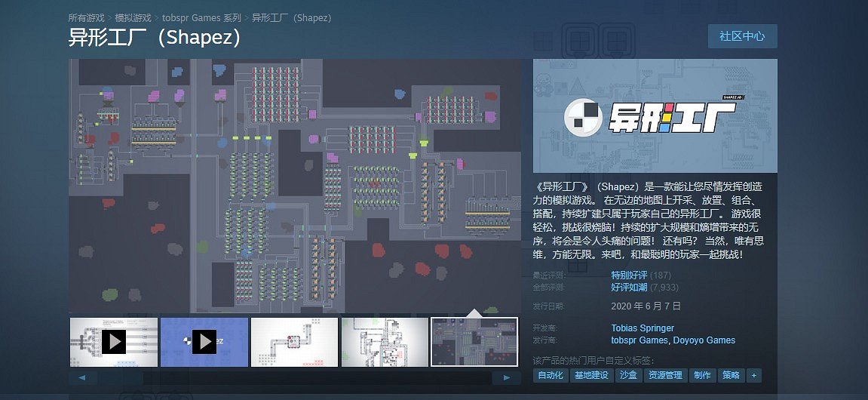
Task: Open 模拟游戏 breadcrumb category
Action: pyautogui.click(x=133, y=17)
